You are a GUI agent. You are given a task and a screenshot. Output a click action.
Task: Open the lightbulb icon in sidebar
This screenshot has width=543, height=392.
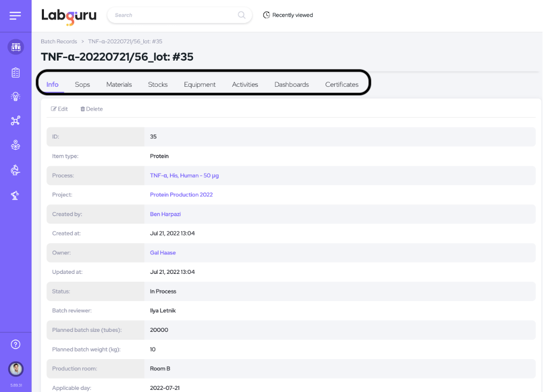(16, 97)
